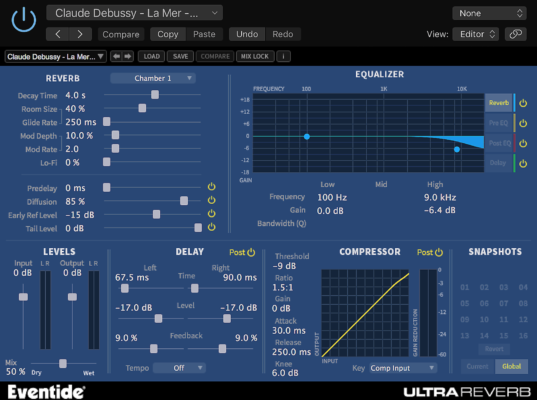Click the host Compare button
This screenshot has height=400, width=537.
tap(121, 34)
